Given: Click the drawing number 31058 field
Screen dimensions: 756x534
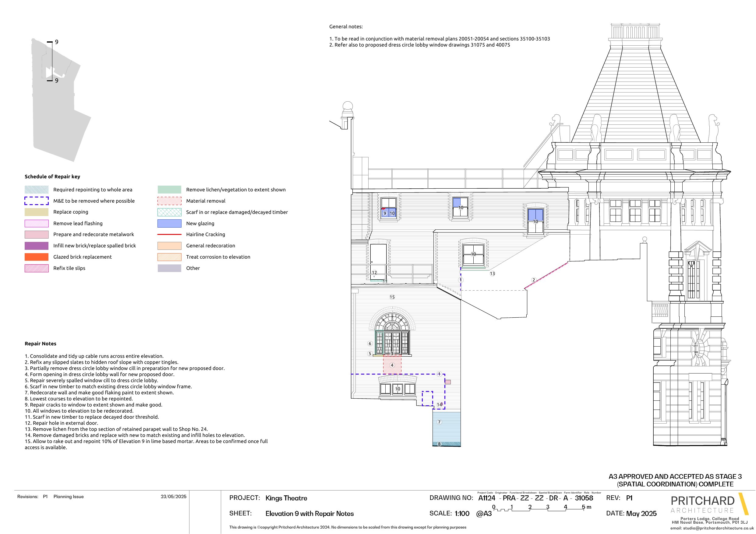Looking at the screenshot, I should click(584, 498).
